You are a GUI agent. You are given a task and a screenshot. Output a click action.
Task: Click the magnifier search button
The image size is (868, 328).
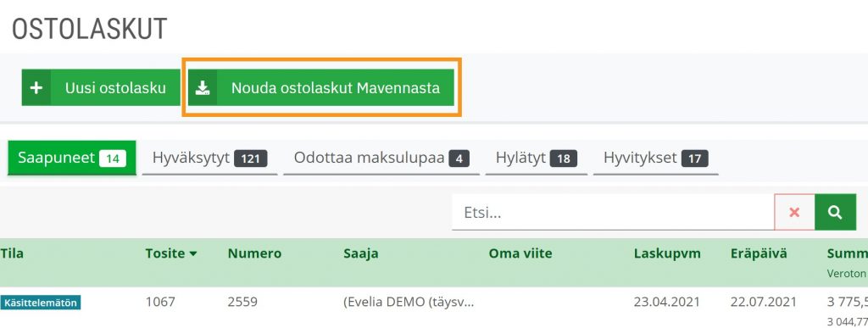(835, 212)
